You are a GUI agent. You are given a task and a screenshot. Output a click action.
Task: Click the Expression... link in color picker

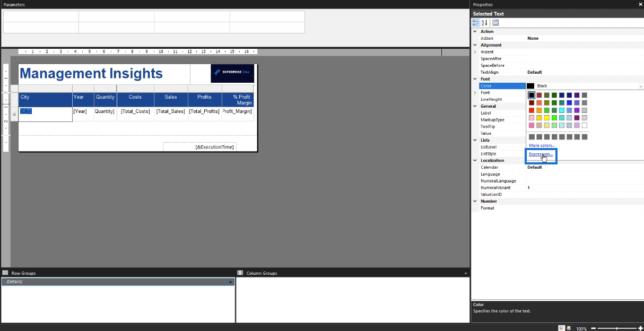pyautogui.click(x=541, y=155)
